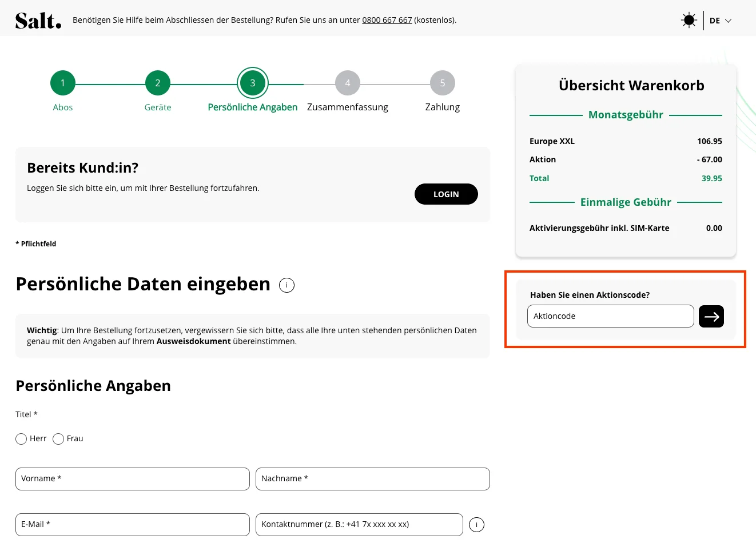Click the Total 39.95 amount

point(712,178)
